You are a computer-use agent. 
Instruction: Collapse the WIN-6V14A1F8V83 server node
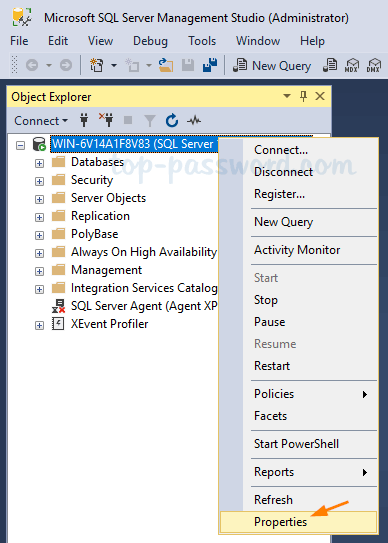click(20, 145)
